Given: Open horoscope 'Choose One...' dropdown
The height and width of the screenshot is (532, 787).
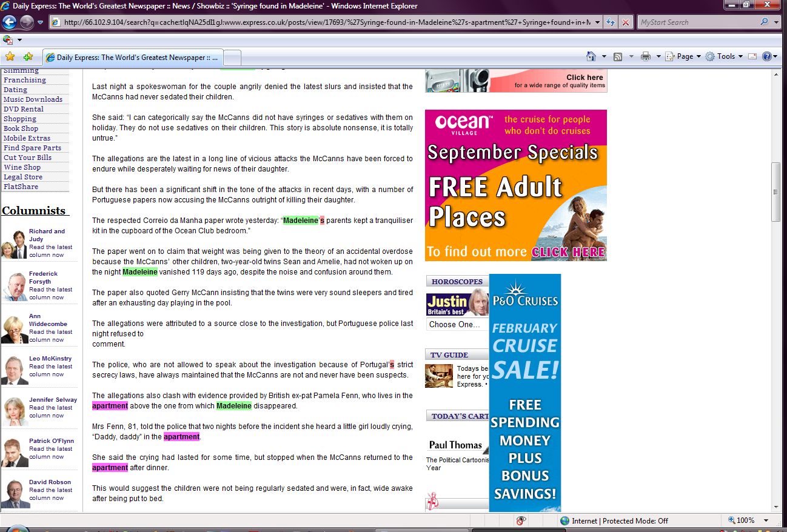Looking at the screenshot, I should tap(456, 325).
